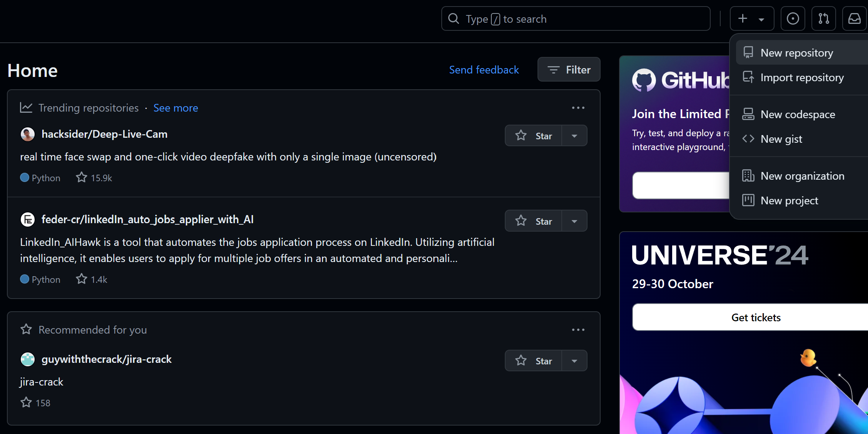Click the Trending repositories graph icon
868x434 pixels.
coord(26,108)
